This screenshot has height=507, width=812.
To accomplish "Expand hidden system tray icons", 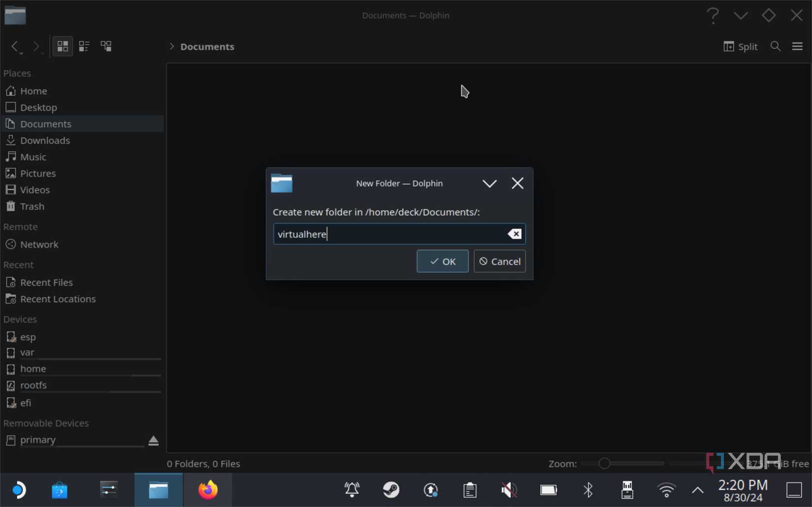I will (x=697, y=490).
